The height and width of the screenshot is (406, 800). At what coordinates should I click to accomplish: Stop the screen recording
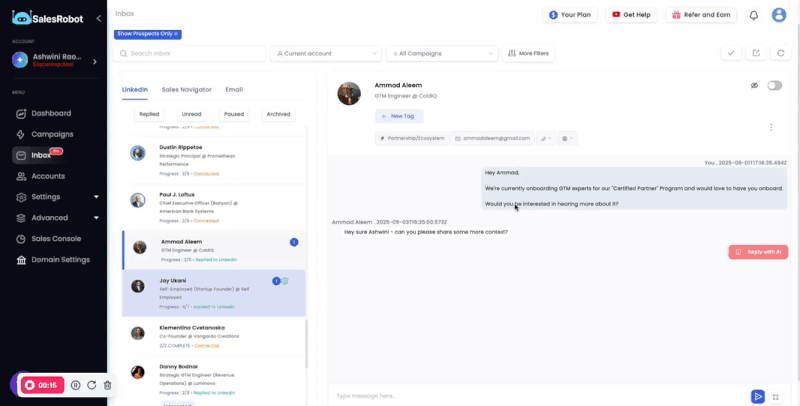coord(42,385)
